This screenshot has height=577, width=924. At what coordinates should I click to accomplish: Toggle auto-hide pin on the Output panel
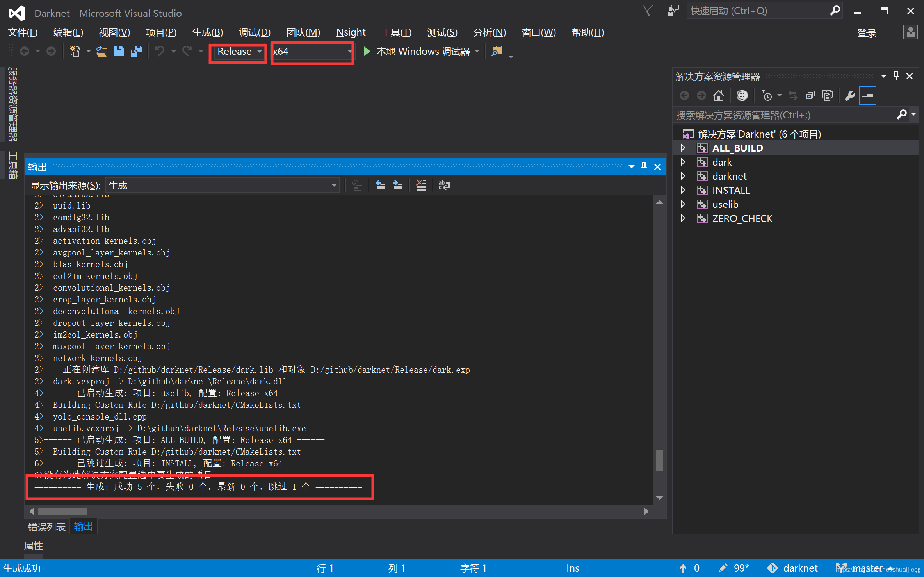(644, 167)
